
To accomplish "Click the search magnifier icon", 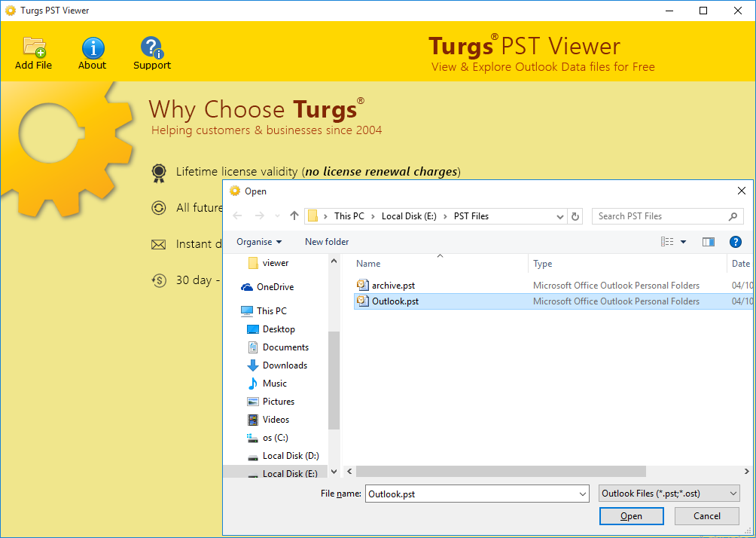I will (733, 217).
